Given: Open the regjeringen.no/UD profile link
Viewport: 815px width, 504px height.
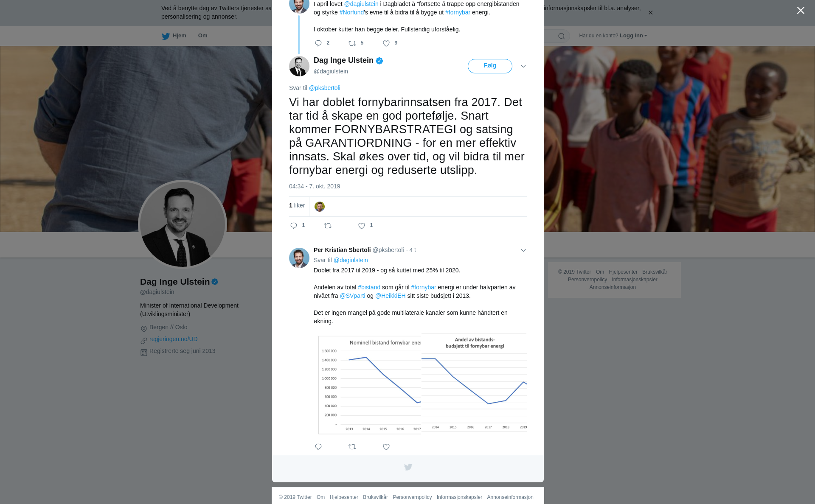Looking at the screenshot, I should tap(173, 339).
